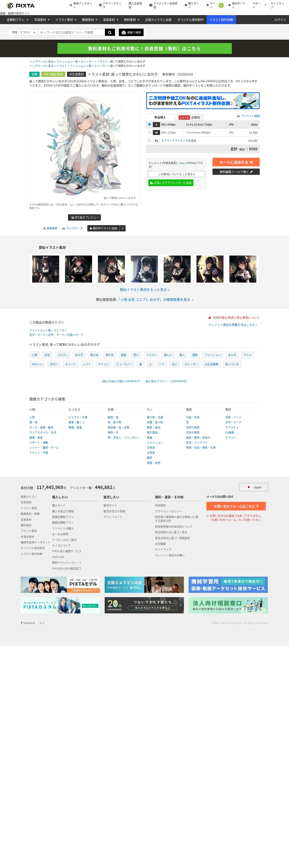Click the コスプレ tag
This screenshot has height=868, width=289.
(x=62, y=355)
